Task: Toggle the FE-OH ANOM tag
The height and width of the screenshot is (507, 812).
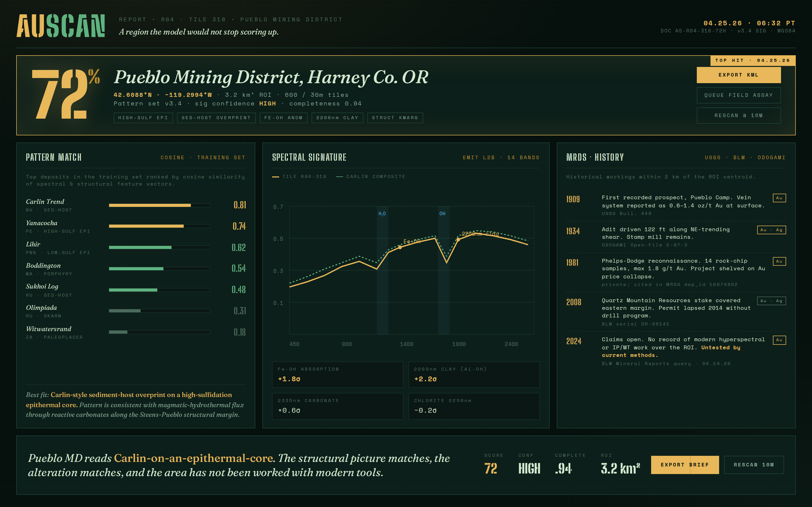Action: coord(283,118)
